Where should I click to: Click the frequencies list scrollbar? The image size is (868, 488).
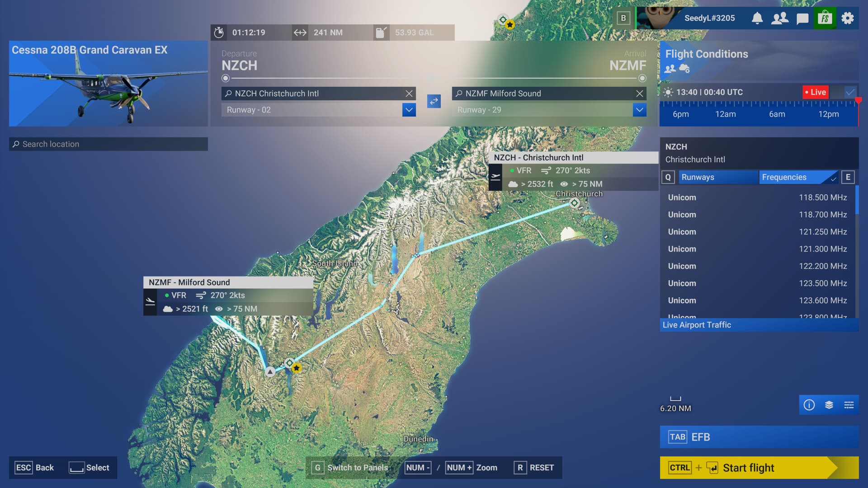point(857,200)
